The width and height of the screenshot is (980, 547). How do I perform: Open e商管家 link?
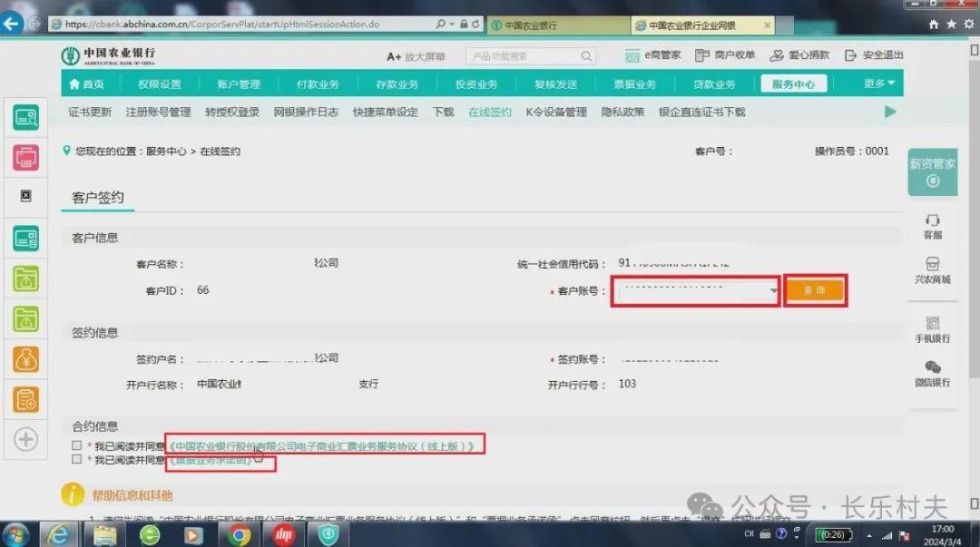click(x=652, y=55)
